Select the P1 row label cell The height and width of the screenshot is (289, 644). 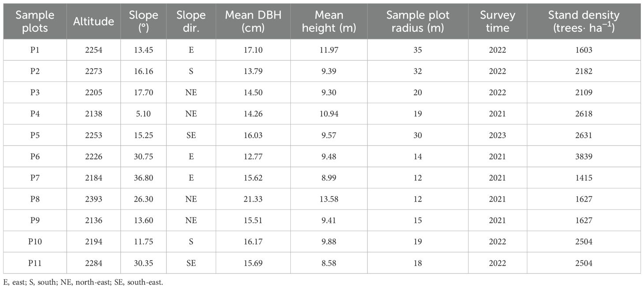[x=35, y=50]
